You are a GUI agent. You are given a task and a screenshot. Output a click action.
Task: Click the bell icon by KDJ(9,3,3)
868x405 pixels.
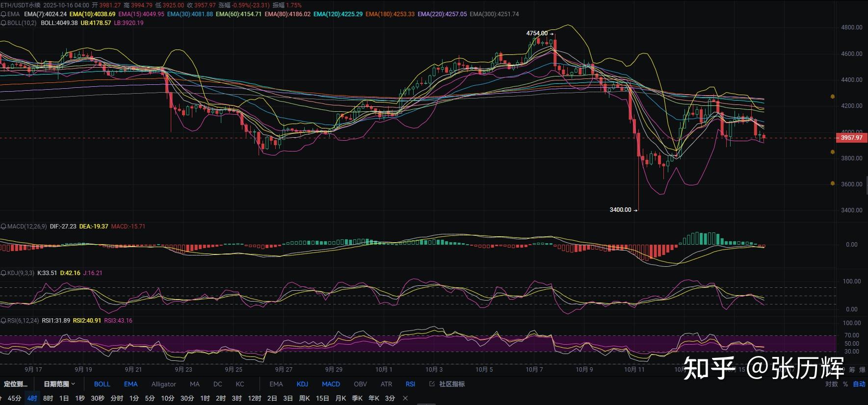3,273
